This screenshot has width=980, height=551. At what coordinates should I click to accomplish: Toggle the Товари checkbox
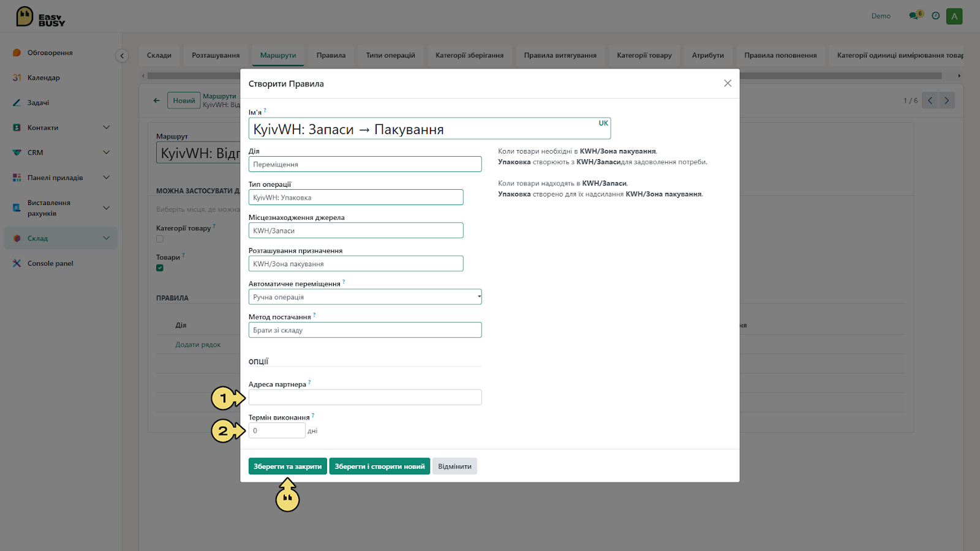(x=160, y=268)
